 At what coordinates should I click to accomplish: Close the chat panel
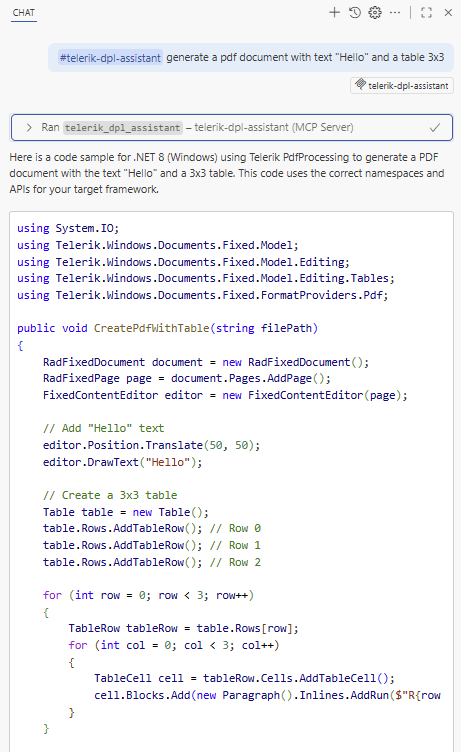click(x=448, y=12)
